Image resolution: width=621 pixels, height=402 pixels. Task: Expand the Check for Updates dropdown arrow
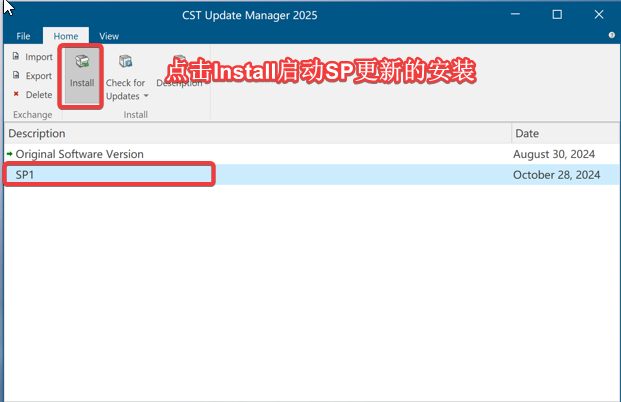(x=146, y=96)
